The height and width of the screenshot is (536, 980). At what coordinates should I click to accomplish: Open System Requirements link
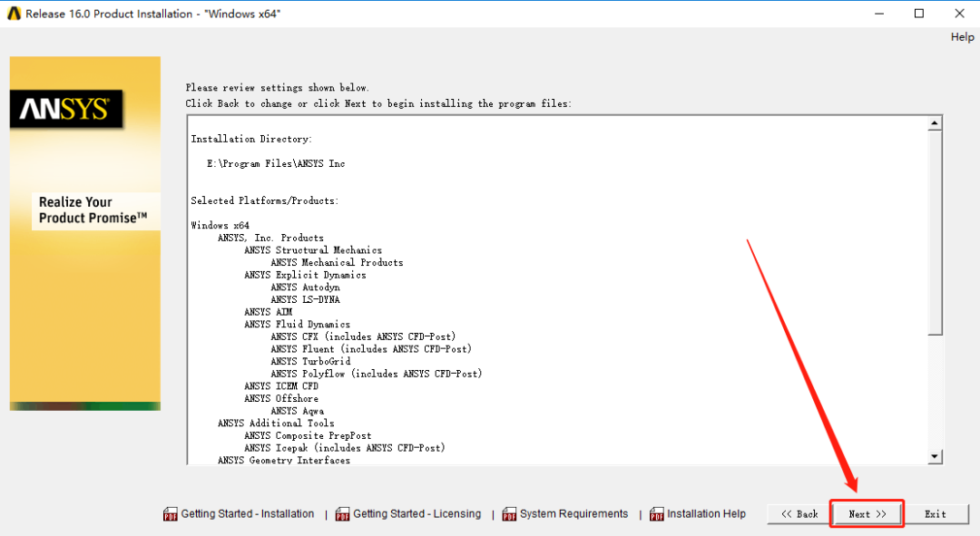[573, 513]
